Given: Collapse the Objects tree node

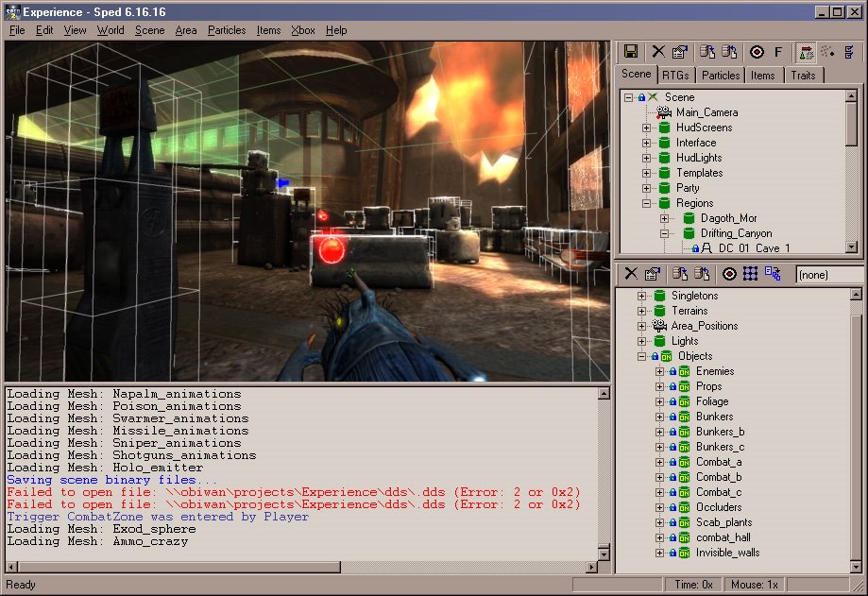Looking at the screenshot, I should click(x=642, y=356).
